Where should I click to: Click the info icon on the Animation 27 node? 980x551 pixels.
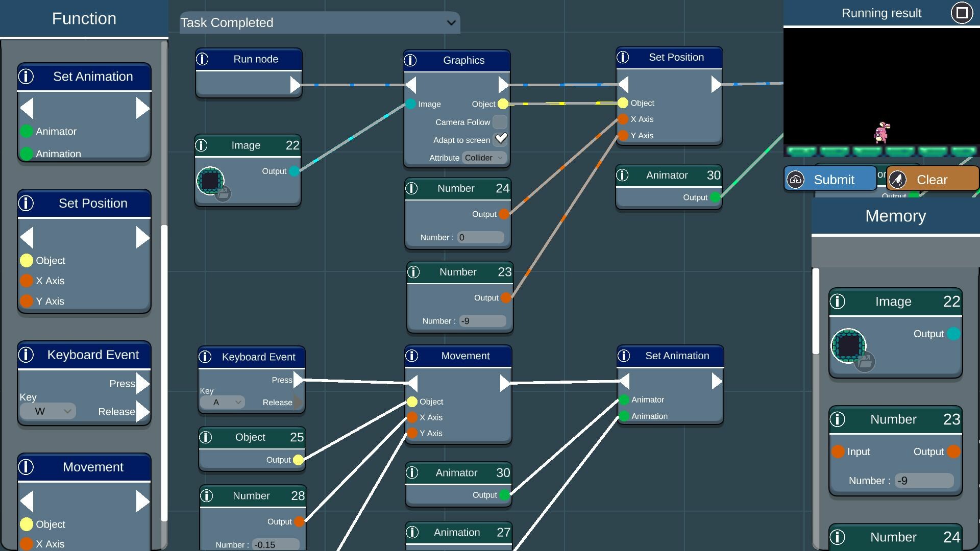[x=413, y=533]
